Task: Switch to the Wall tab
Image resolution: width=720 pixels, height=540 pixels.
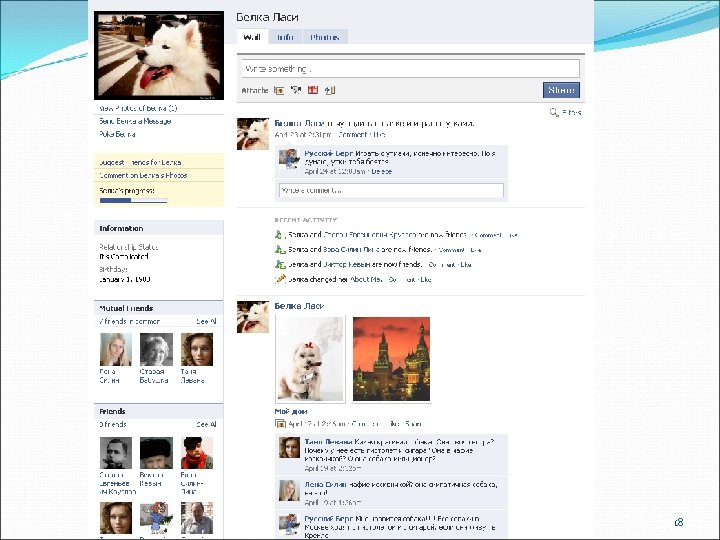Action: [252, 37]
